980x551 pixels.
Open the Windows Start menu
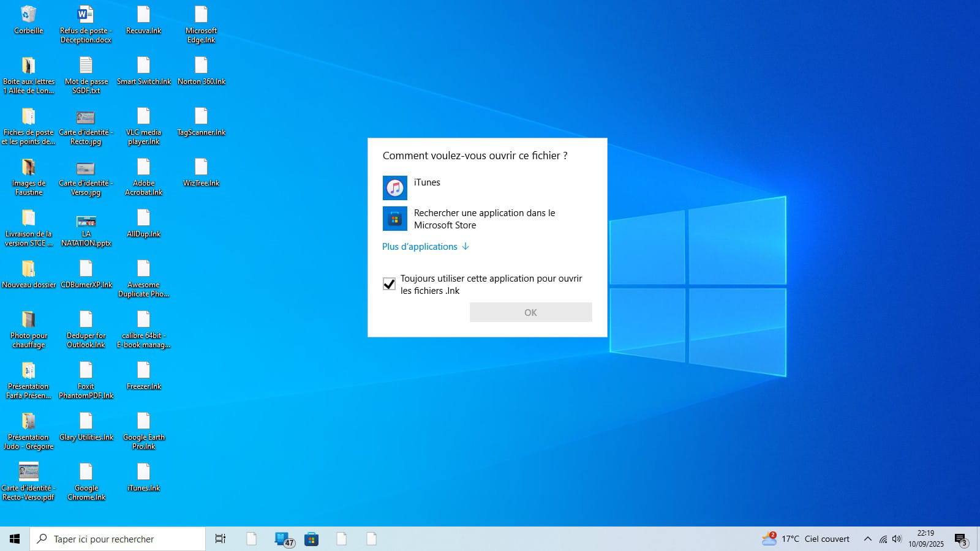click(x=15, y=539)
